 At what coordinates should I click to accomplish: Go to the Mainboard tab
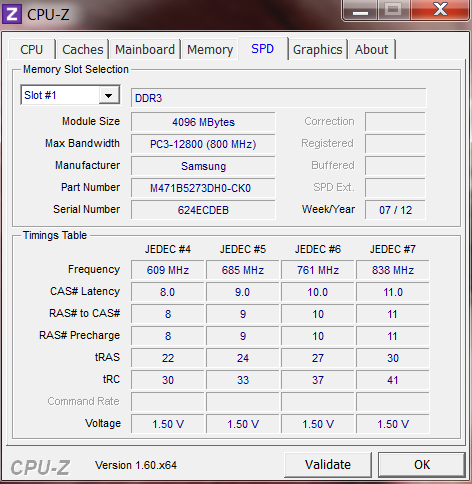tap(145, 50)
